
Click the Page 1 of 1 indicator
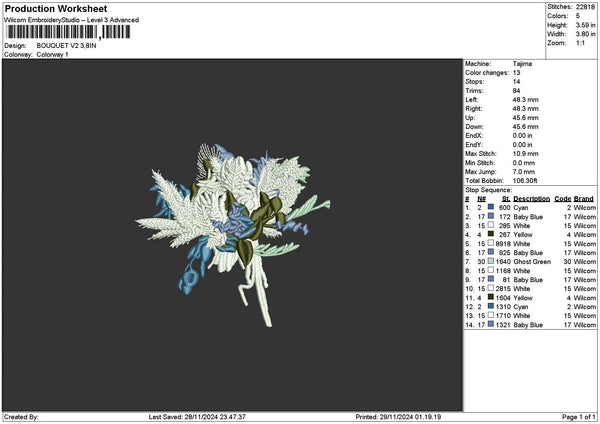579,417
